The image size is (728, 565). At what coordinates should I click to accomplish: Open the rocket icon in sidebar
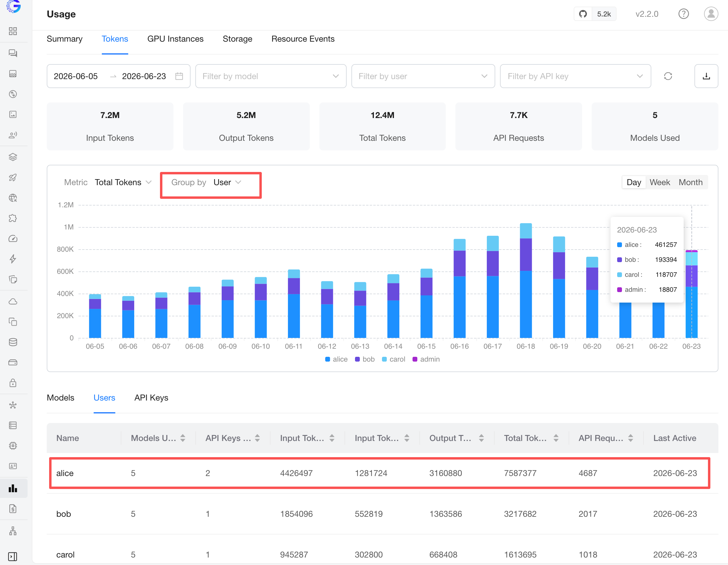coord(13,177)
